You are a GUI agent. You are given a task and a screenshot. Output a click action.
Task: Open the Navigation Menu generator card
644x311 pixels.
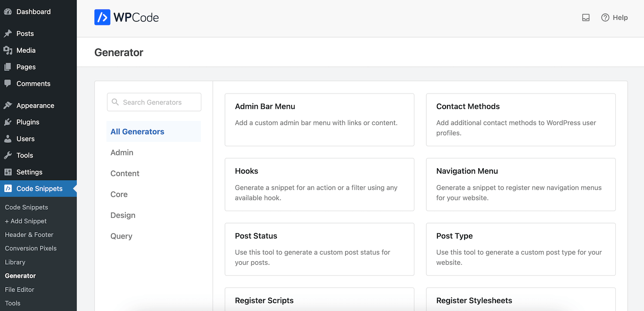click(x=521, y=184)
